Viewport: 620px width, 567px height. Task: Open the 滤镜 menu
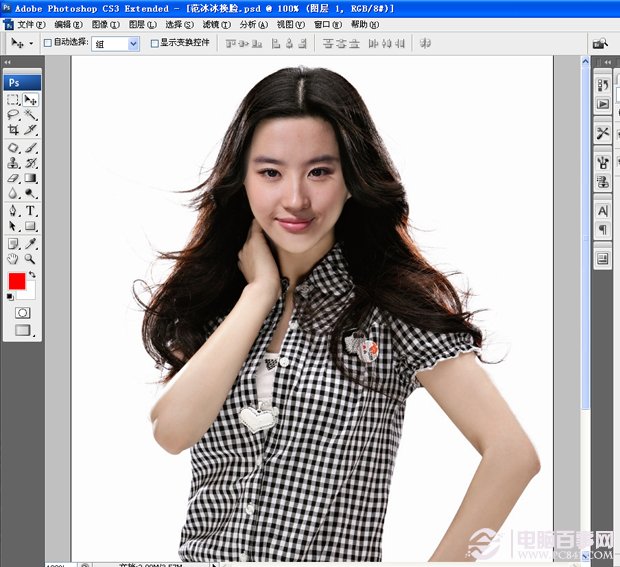[x=216, y=25]
